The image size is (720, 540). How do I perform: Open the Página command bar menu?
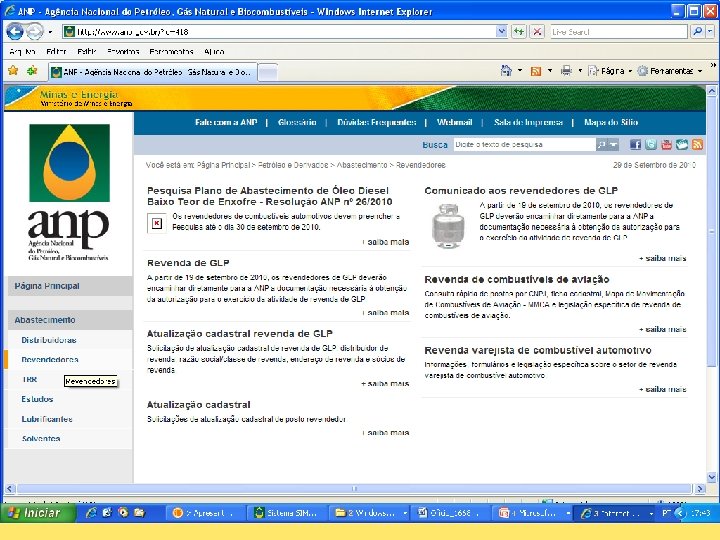610,71
